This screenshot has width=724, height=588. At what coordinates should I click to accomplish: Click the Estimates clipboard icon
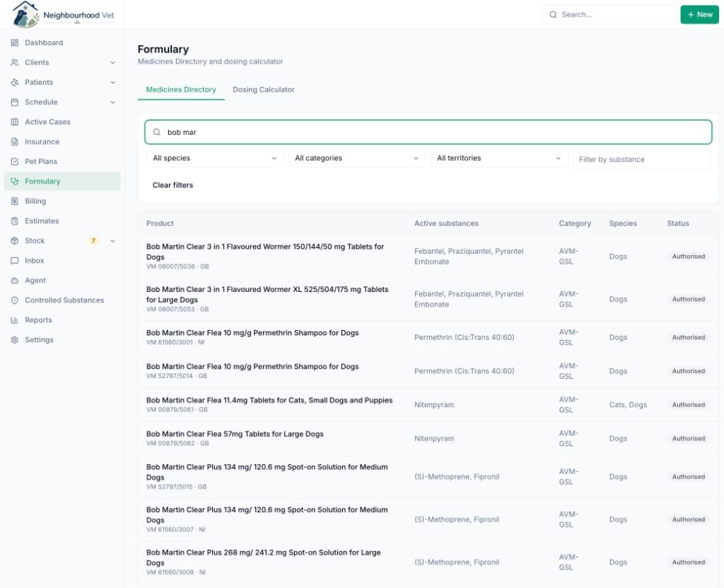15,221
